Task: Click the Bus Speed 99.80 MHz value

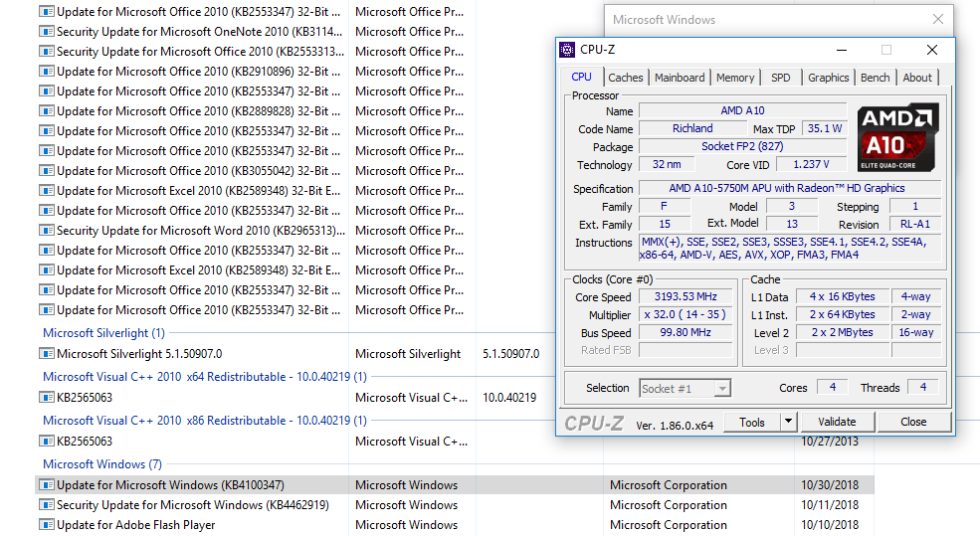Action: (686, 332)
